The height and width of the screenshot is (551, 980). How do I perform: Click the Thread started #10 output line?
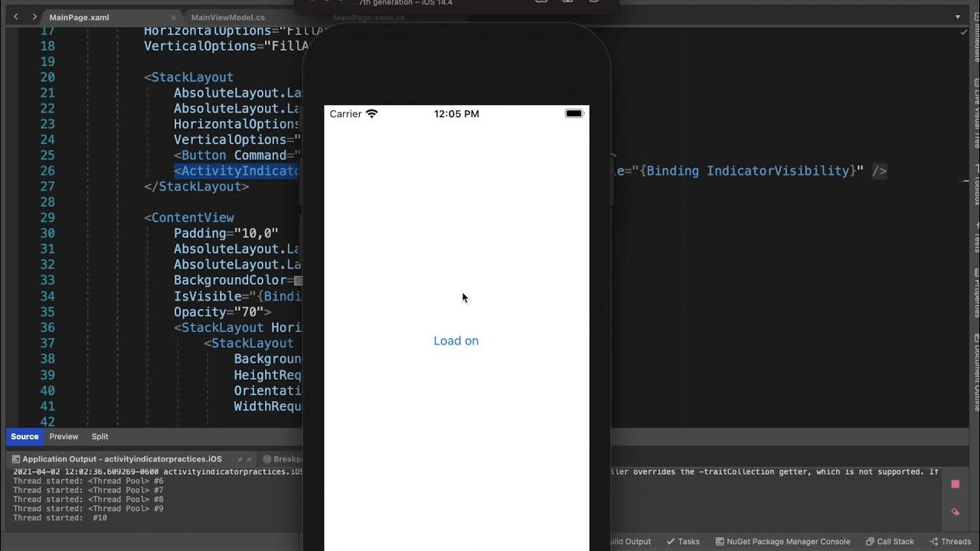point(60,517)
